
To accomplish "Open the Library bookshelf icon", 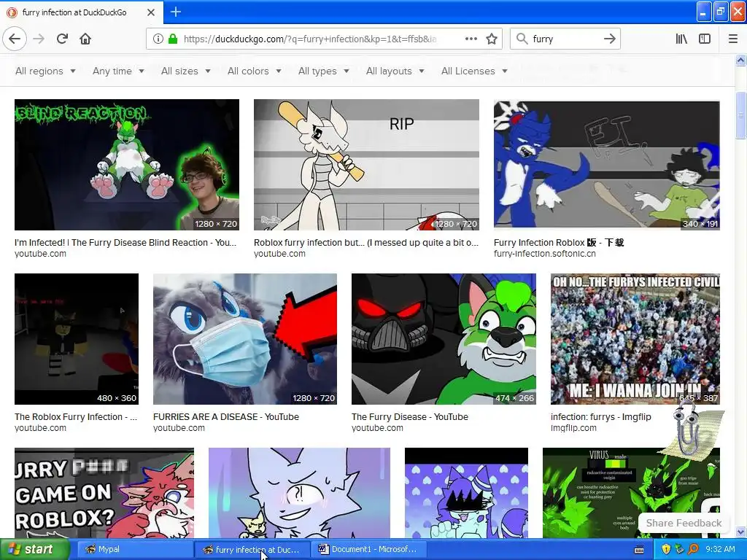I will [681, 39].
